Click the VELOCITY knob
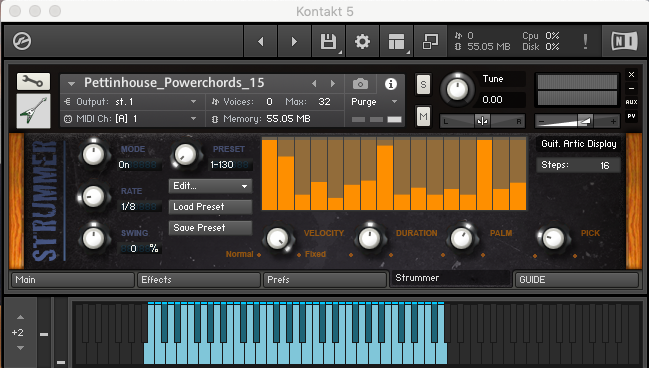 point(278,239)
